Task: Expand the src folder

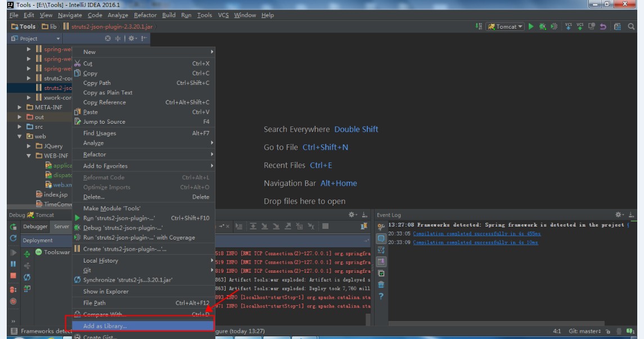Action: click(19, 127)
